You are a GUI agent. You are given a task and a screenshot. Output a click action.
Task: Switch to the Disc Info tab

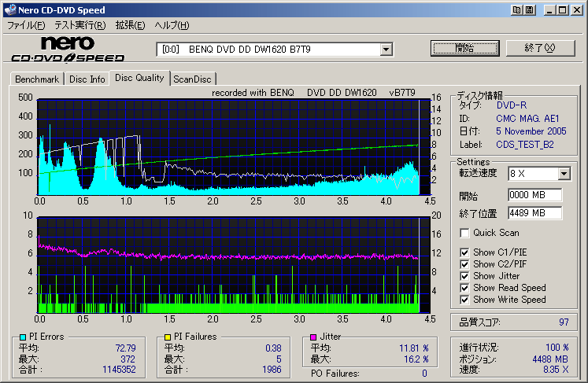click(87, 79)
